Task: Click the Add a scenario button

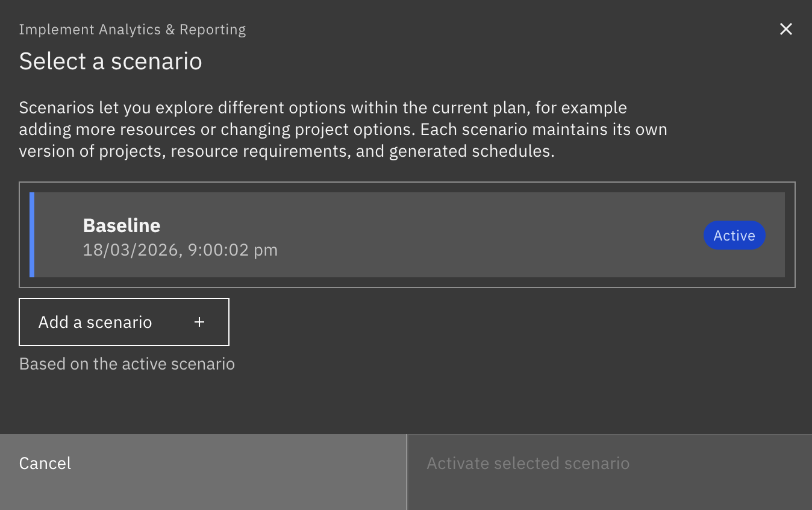Action: click(124, 322)
